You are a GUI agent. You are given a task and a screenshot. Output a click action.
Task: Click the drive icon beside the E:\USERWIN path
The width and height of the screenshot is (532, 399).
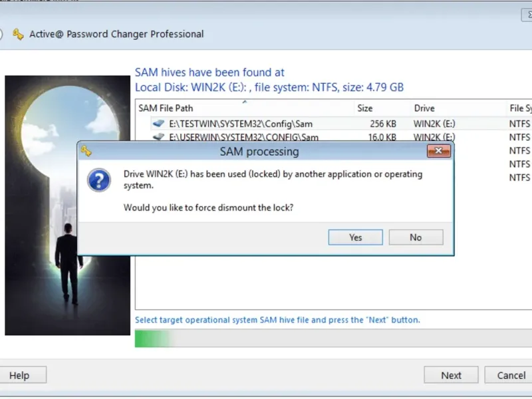tap(158, 137)
